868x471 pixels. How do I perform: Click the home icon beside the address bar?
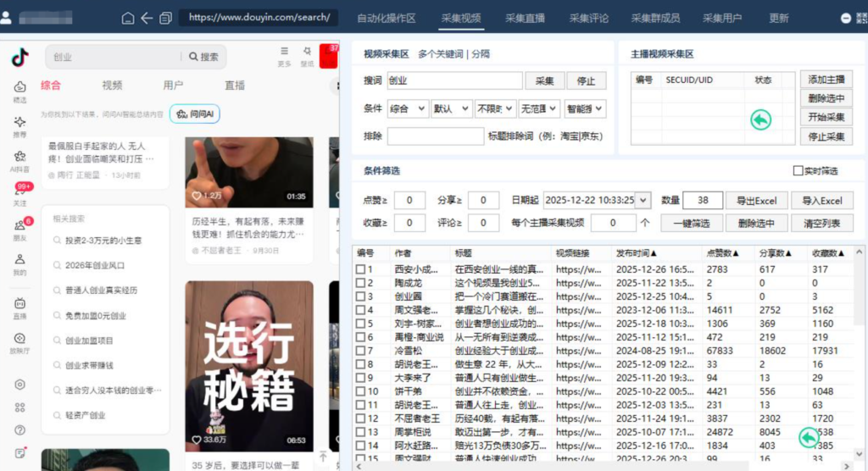128,18
